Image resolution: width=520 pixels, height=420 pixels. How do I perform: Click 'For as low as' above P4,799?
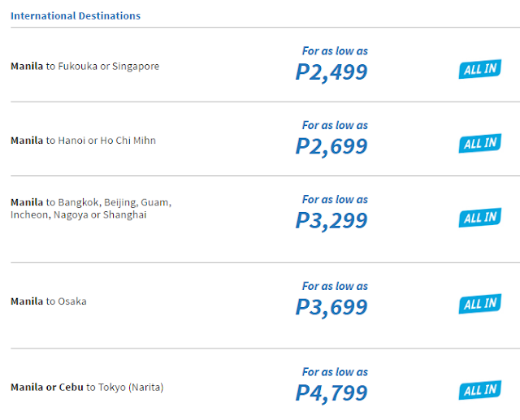coord(335,372)
